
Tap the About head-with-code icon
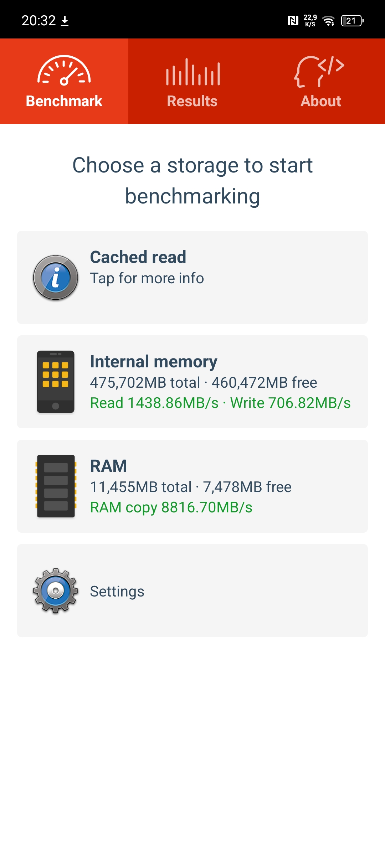click(319, 71)
